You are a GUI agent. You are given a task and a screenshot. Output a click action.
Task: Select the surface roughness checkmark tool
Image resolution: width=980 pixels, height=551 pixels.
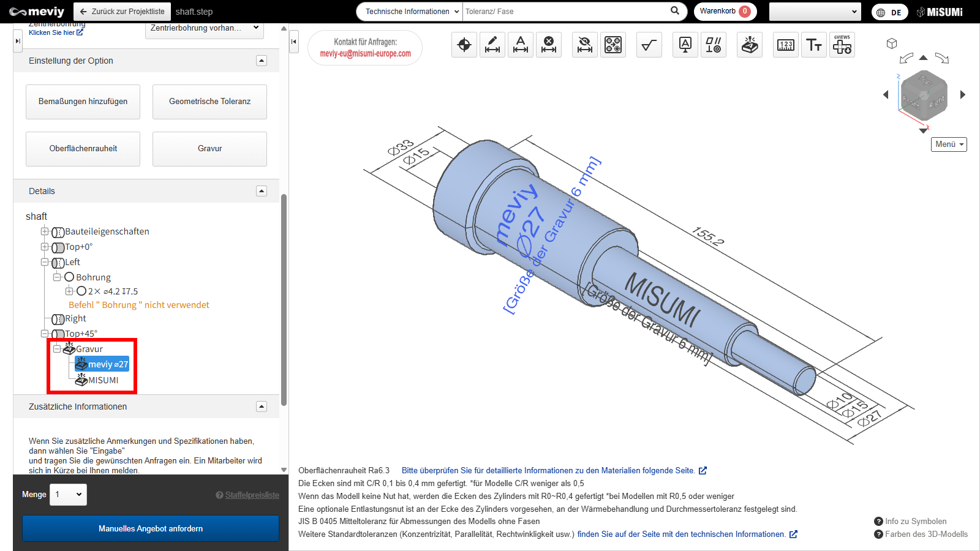[x=649, y=45]
